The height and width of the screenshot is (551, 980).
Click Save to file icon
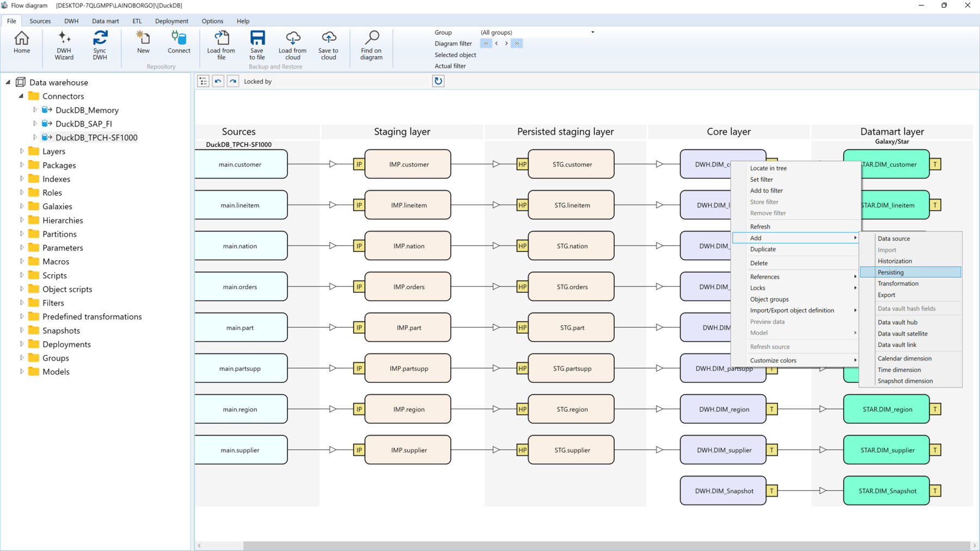click(257, 45)
